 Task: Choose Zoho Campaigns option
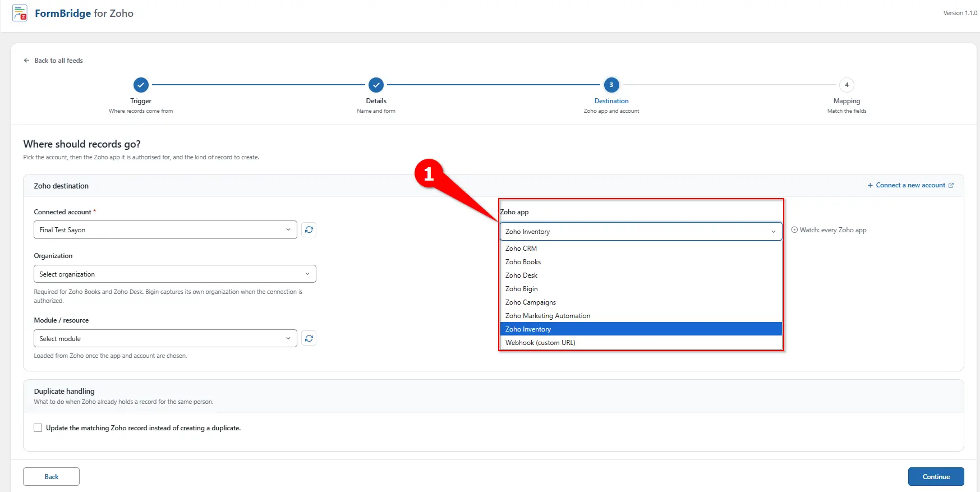641,302
